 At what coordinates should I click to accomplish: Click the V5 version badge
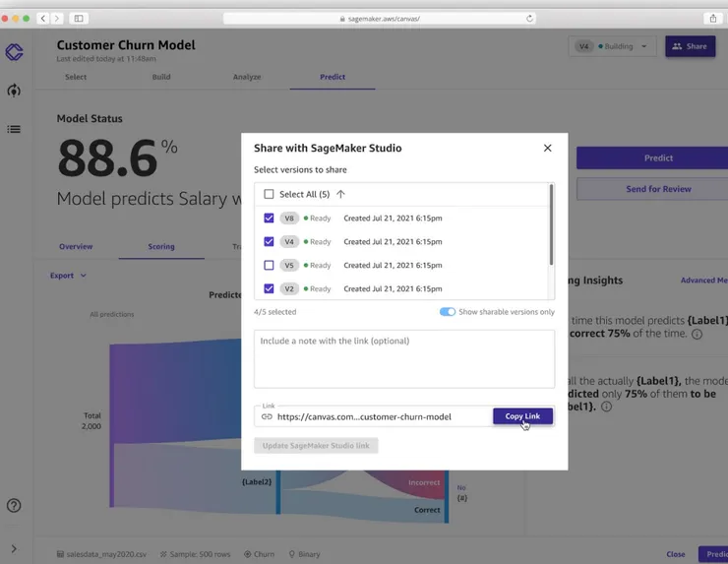pyautogui.click(x=289, y=266)
